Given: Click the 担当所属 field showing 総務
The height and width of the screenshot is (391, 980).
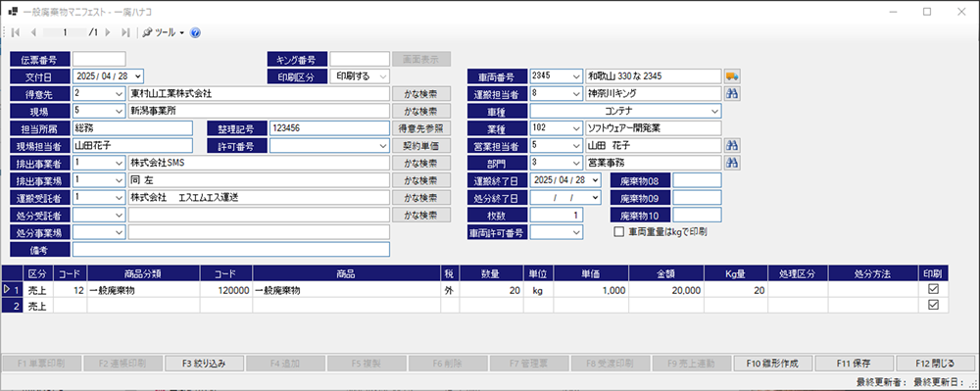Looking at the screenshot, I should (x=132, y=128).
